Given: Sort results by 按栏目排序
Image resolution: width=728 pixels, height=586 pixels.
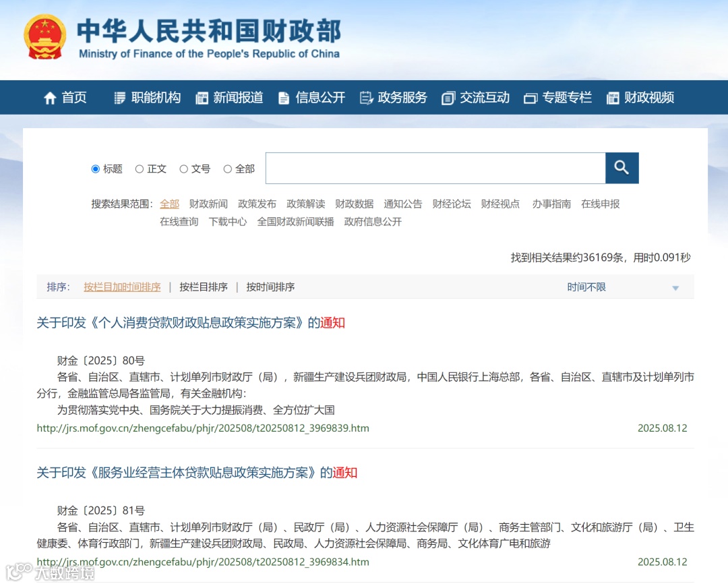Looking at the screenshot, I should click(x=204, y=287).
